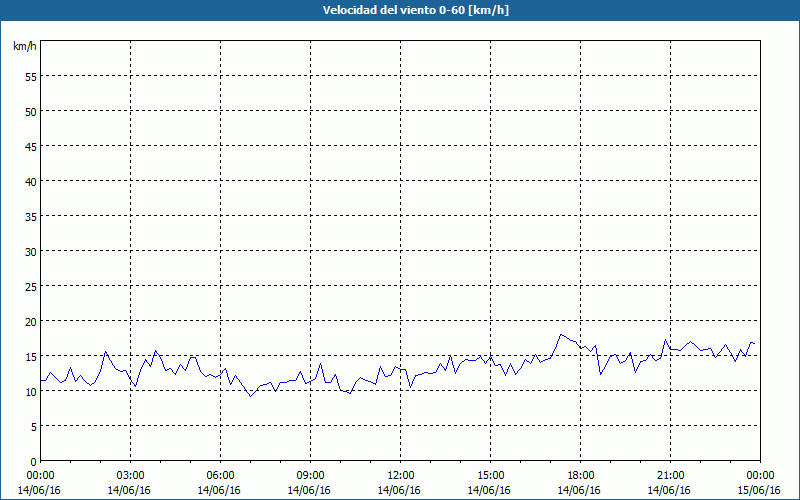This screenshot has height=500, width=800.
Task: Click the chart title 'Velocidad del viento 0-60 [km/h]'
Action: (415, 10)
